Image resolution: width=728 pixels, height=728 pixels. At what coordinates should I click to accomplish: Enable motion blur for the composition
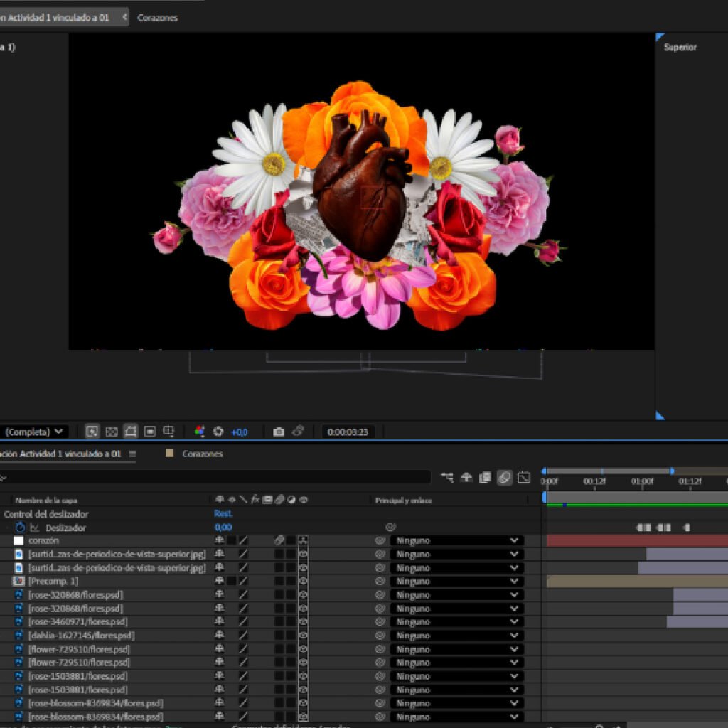click(504, 477)
